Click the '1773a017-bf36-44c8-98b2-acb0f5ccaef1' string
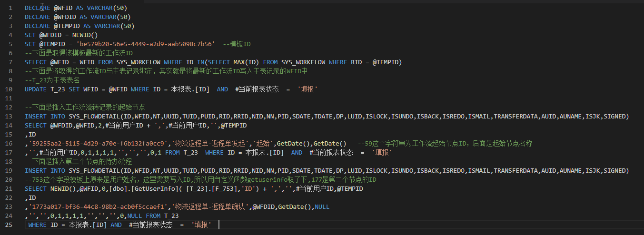This screenshot has height=235, width=644. click(98, 207)
